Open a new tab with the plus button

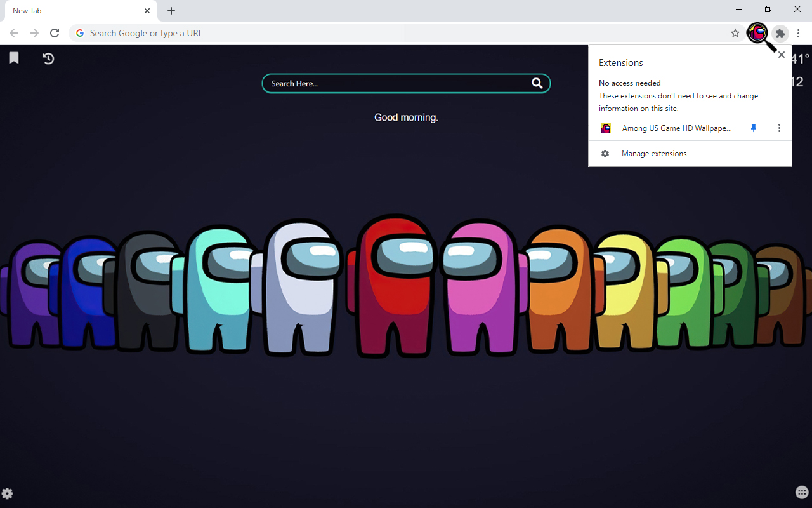point(171,11)
